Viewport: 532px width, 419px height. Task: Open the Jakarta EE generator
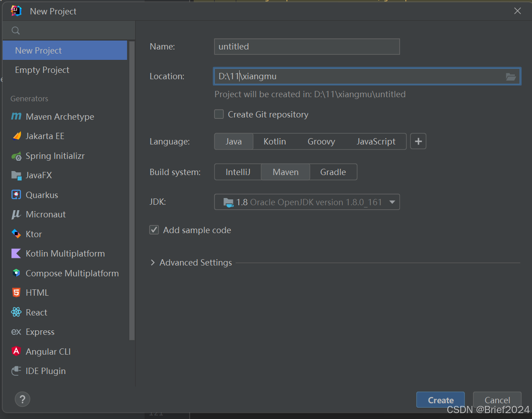click(x=65, y=136)
